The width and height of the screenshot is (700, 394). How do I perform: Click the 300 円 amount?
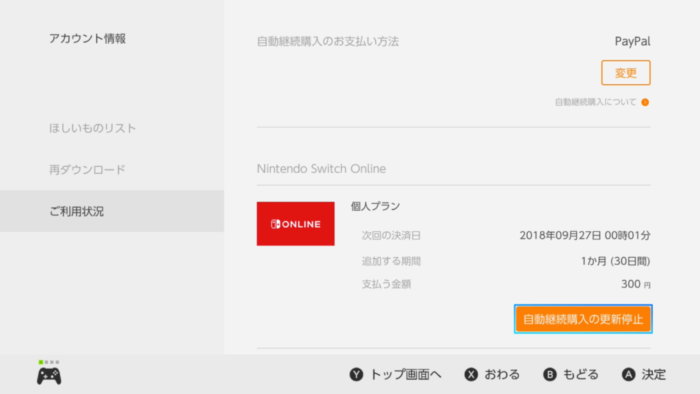tap(636, 284)
